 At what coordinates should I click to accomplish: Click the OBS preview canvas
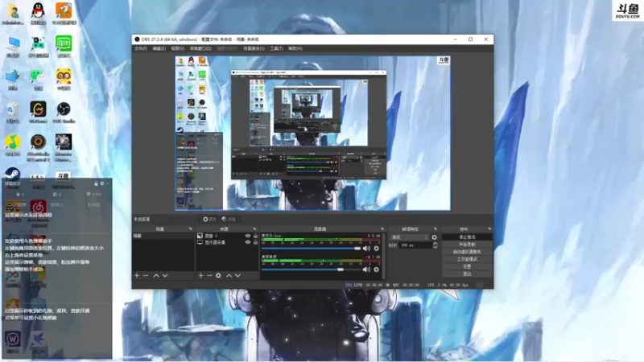pyautogui.click(x=312, y=134)
